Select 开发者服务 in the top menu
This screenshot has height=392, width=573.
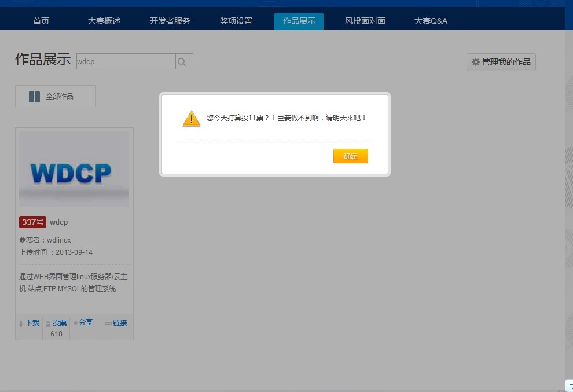(170, 21)
